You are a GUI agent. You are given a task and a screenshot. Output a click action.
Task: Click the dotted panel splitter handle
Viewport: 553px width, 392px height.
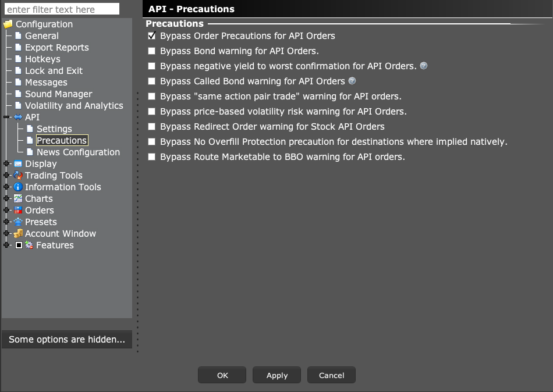click(x=137, y=222)
